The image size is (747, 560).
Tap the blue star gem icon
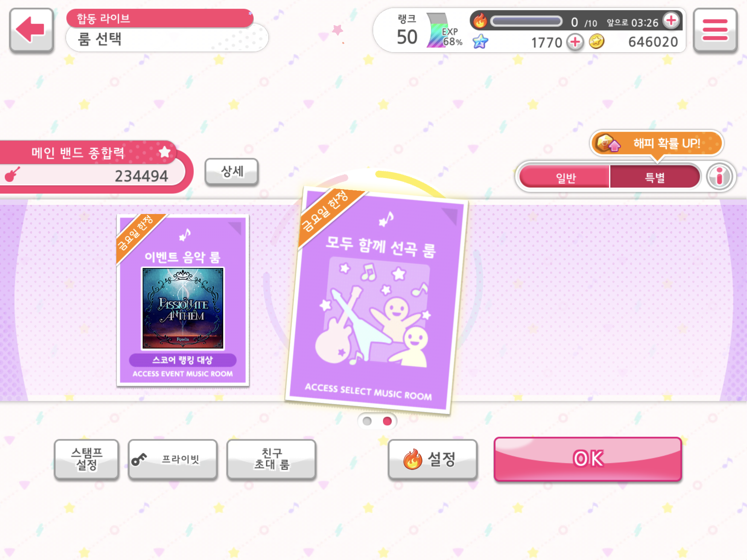[x=480, y=41]
